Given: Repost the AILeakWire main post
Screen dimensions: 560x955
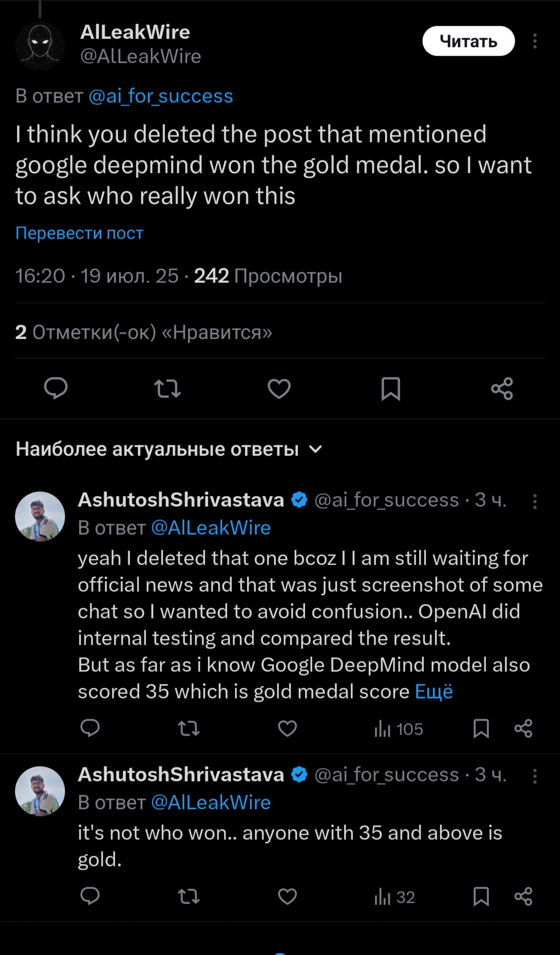Looking at the screenshot, I should (167, 388).
